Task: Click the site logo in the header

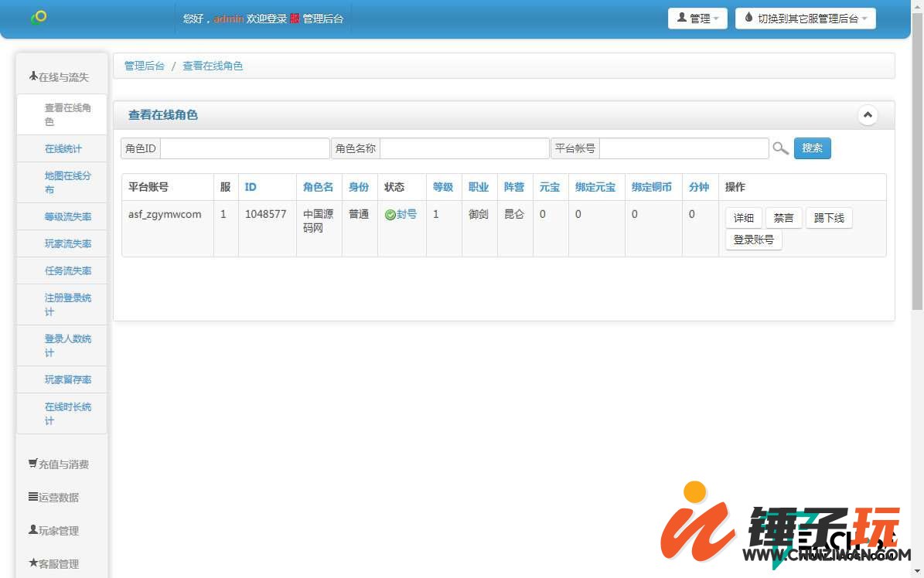Action: click(x=39, y=17)
